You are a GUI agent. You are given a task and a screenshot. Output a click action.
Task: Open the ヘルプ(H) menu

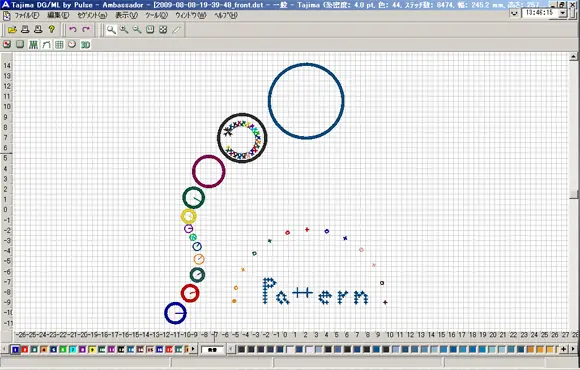pos(226,16)
